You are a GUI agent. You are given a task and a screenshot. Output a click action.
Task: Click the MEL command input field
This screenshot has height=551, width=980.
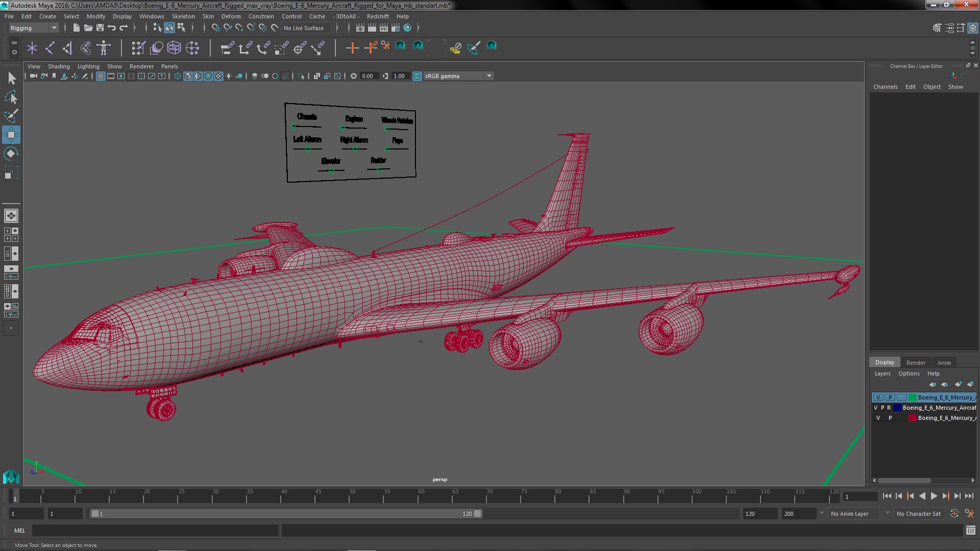click(x=155, y=531)
